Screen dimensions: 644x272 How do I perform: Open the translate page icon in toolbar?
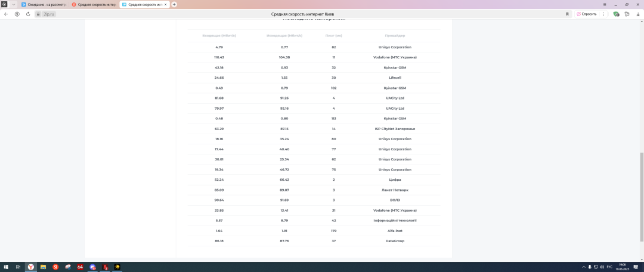click(627, 14)
